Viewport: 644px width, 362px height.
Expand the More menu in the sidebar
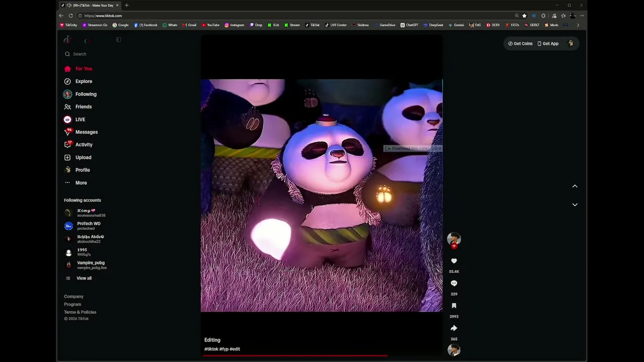pos(75,183)
